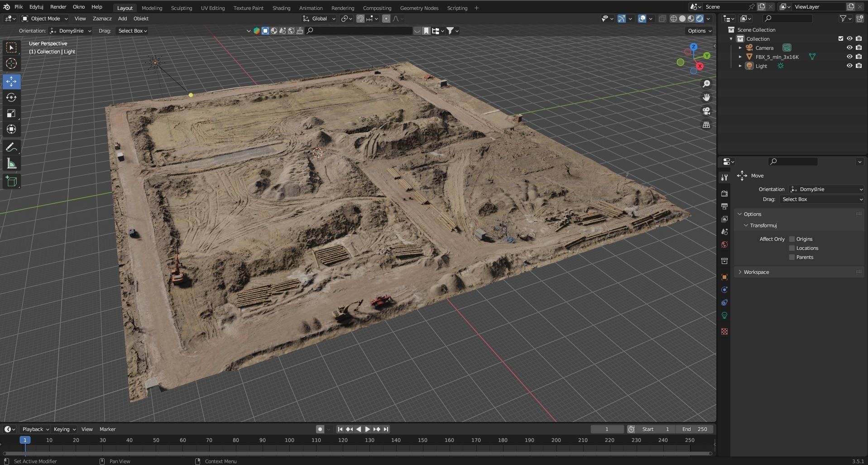Open the Tool properties tab
Image resolution: width=868 pixels, height=465 pixels.
click(724, 177)
